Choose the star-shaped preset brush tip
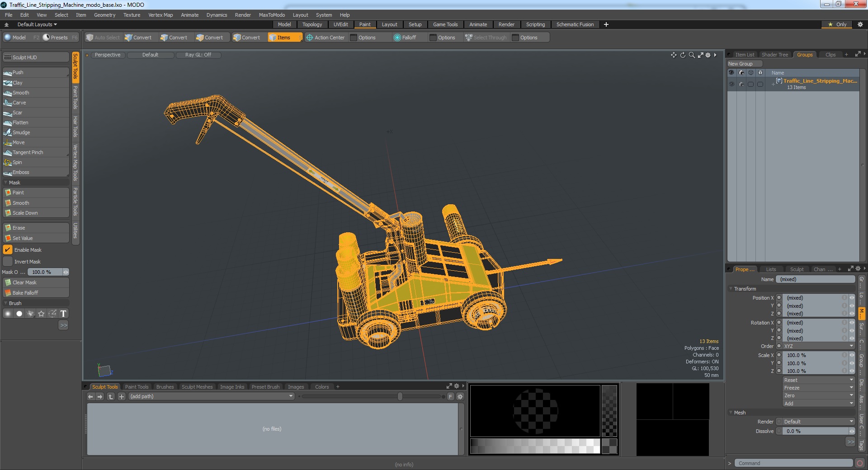 (41, 314)
